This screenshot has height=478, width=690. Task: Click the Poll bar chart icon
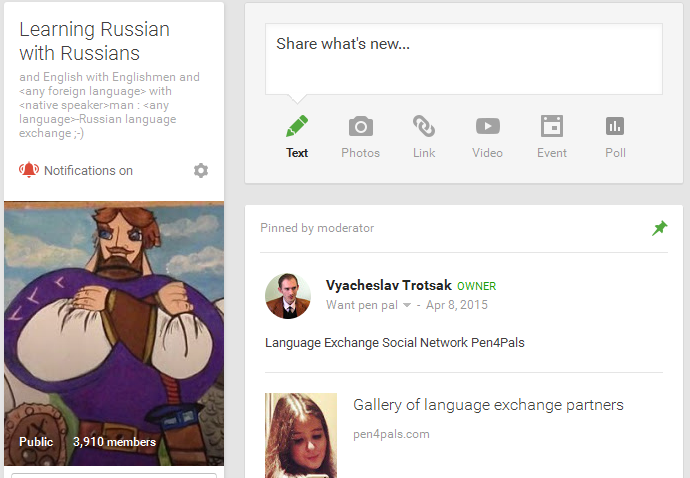click(x=615, y=126)
